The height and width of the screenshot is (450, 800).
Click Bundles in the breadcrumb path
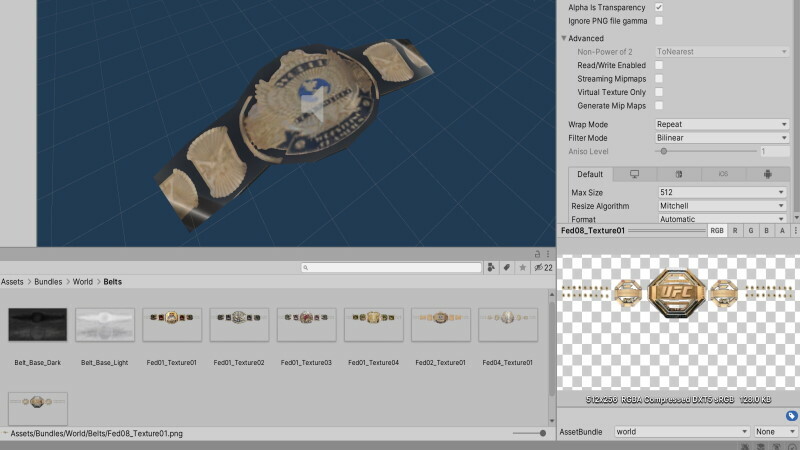point(48,282)
